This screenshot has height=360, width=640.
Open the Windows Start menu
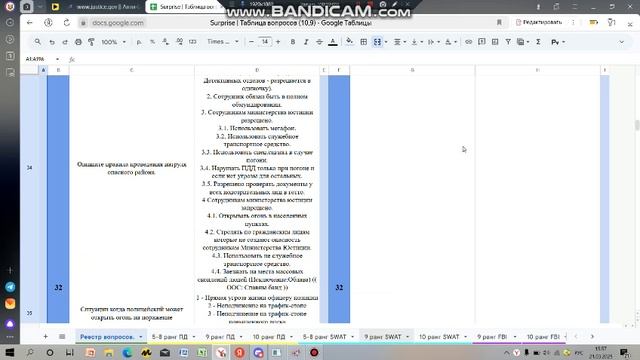click(10, 352)
